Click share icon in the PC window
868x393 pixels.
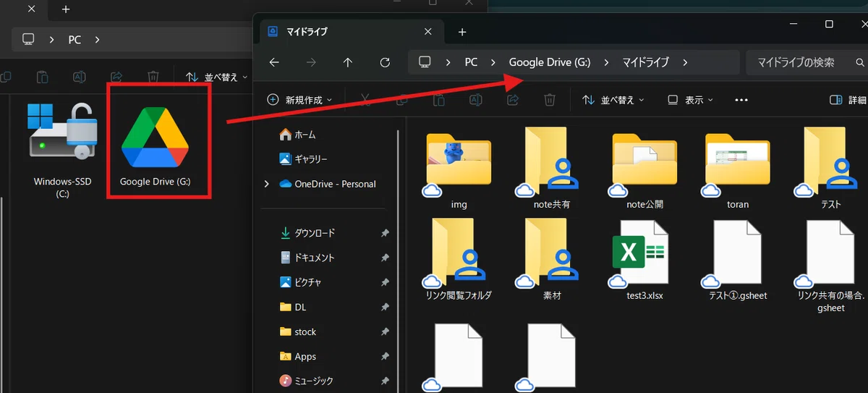(116, 77)
